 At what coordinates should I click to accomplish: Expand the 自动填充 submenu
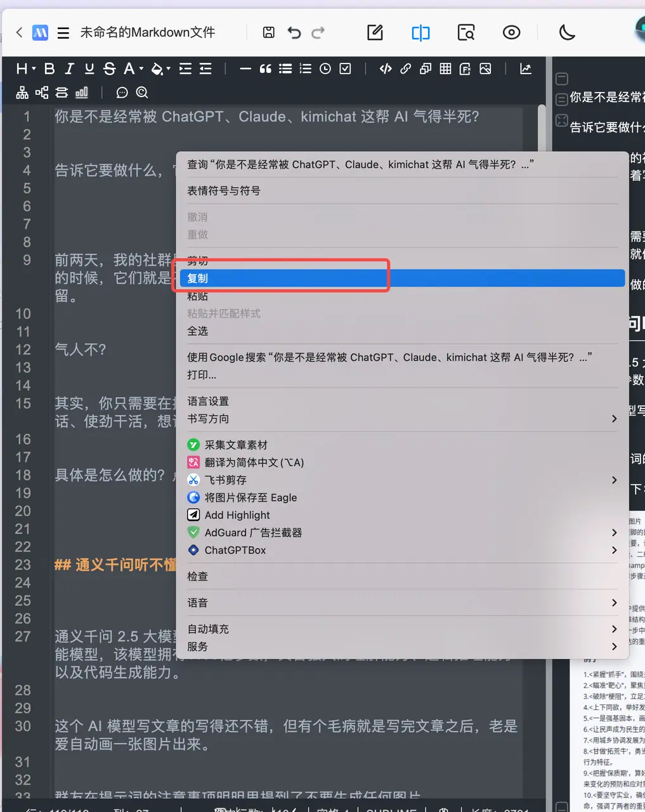pos(402,629)
